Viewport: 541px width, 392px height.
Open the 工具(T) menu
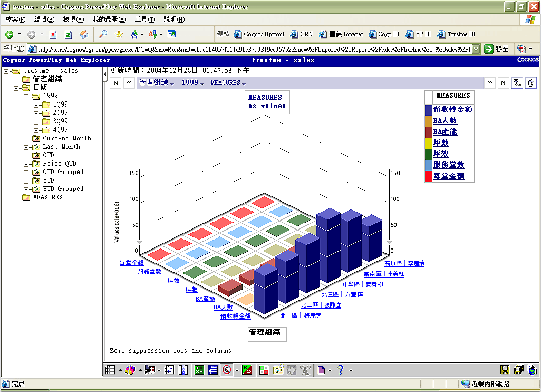click(145, 20)
